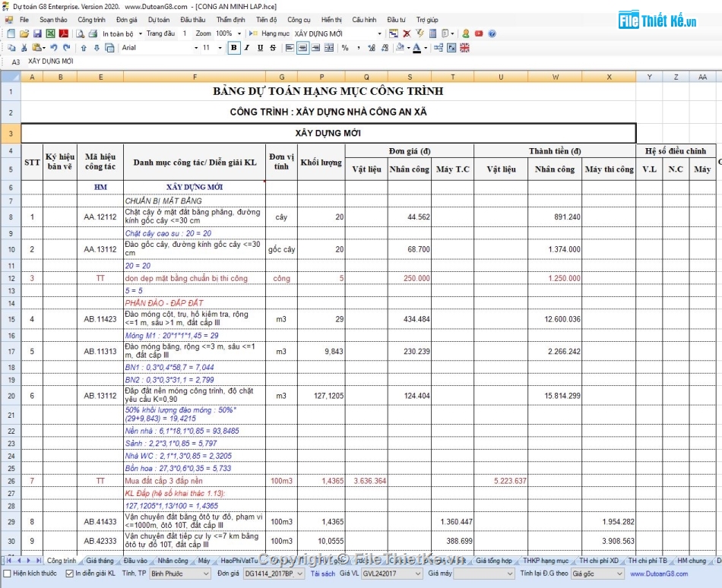Click the YouTube video icon
This screenshot has width=722, height=588.
pyautogui.click(x=479, y=33)
